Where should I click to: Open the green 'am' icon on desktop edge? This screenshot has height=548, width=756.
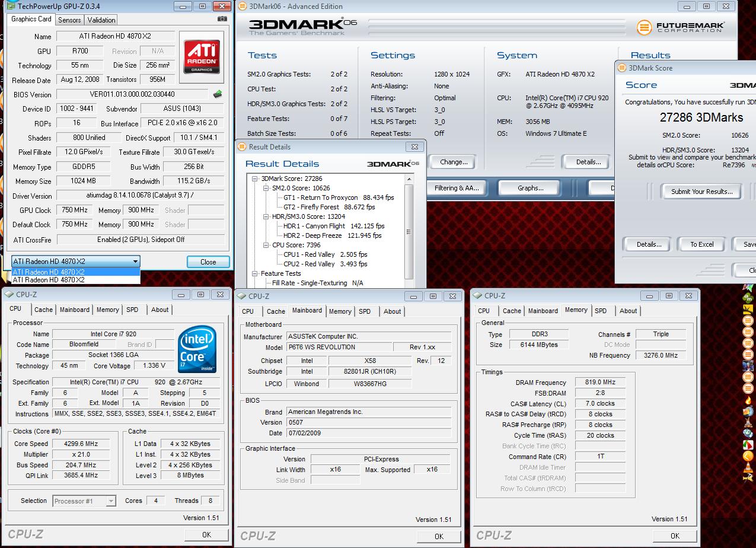748,299
